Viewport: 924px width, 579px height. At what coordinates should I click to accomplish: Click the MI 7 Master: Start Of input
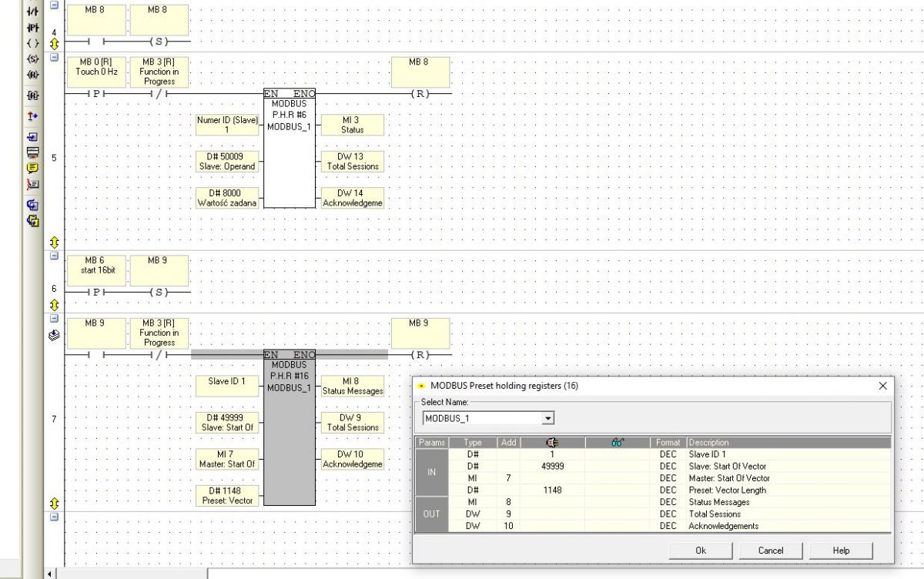226,459
